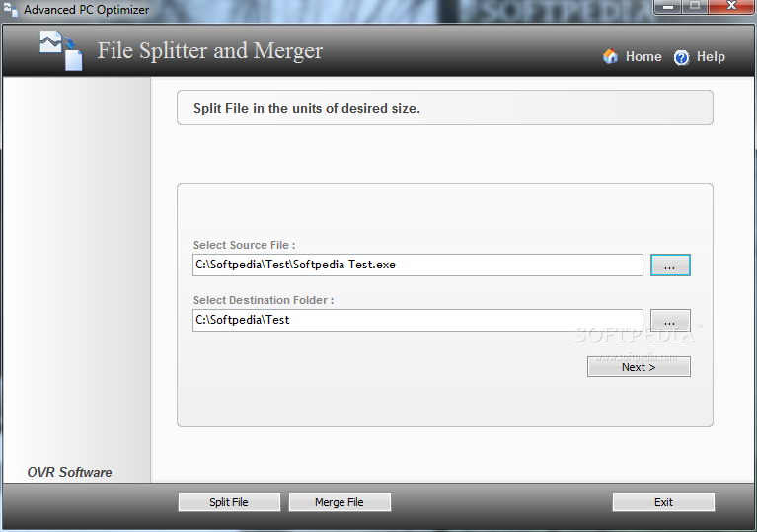Screen dimensions: 757x532
Task: Close the Advanced PC Optimizer window
Action: 731,7
